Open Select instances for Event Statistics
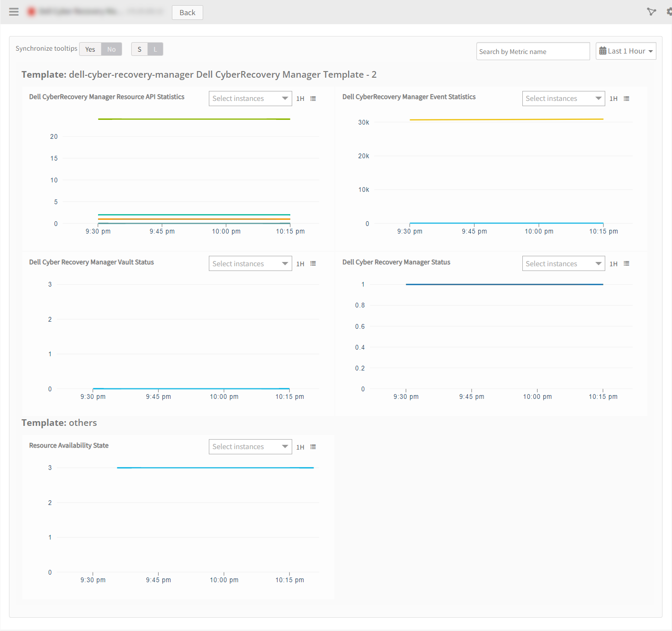Viewport: 672px width, 631px height. pyautogui.click(x=564, y=99)
